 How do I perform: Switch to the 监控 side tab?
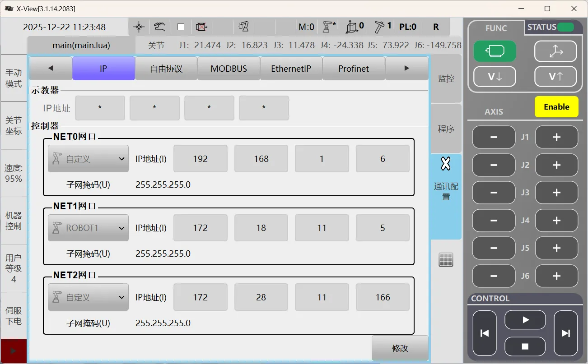[x=446, y=78]
